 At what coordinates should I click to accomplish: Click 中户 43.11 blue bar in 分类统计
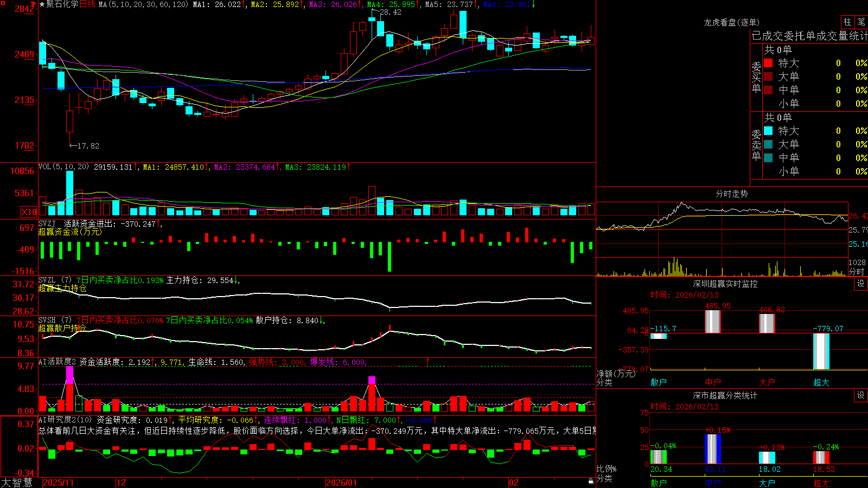tap(713, 449)
